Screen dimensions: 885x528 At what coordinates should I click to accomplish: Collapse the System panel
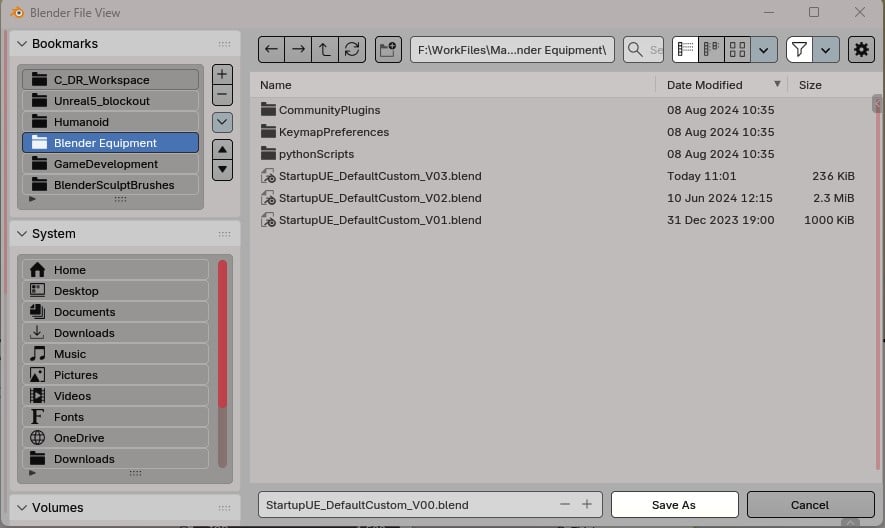22,234
